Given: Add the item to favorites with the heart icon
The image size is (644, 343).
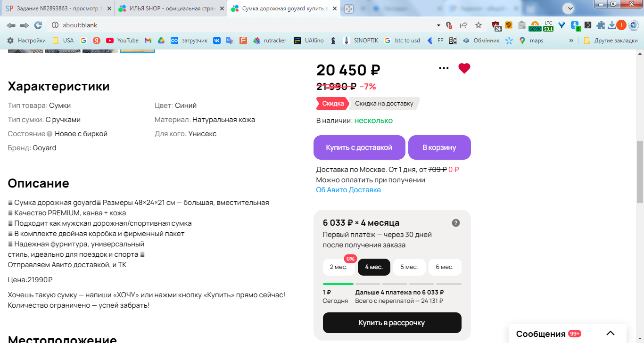Looking at the screenshot, I should (464, 68).
